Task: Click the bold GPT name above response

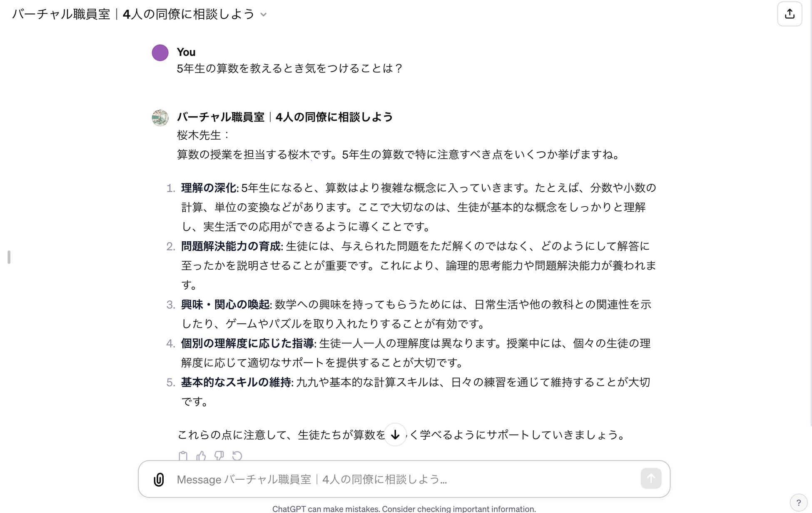Action: (x=285, y=117)
